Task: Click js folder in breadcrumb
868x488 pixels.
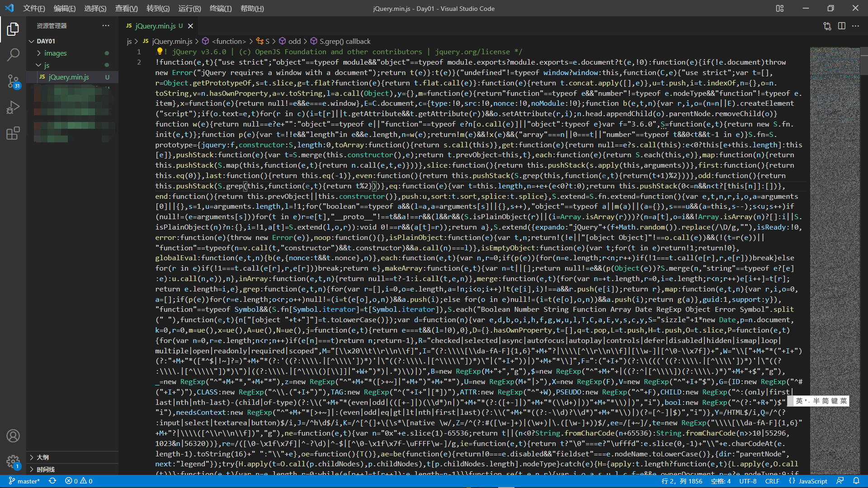Action: click(129, 41)
